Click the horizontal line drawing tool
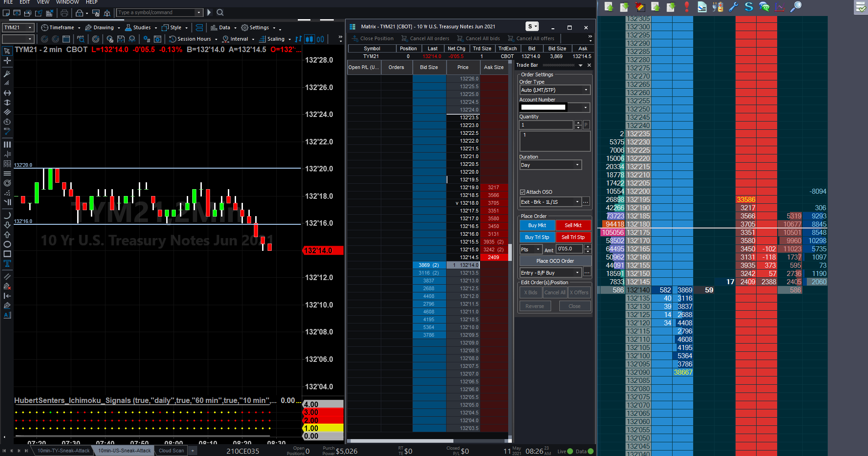The height and width of the screenshot is (456, 868). (x=7, y=93)
